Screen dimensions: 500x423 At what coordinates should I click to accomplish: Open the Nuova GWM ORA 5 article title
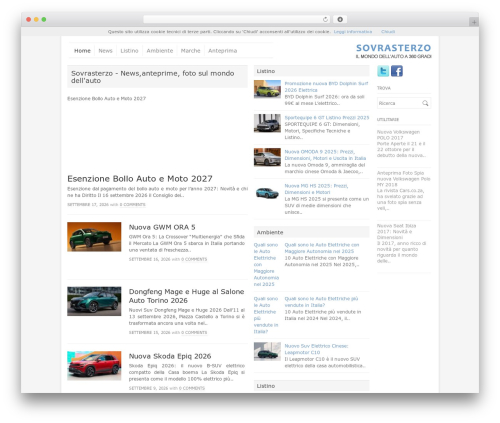pos(162,227)
